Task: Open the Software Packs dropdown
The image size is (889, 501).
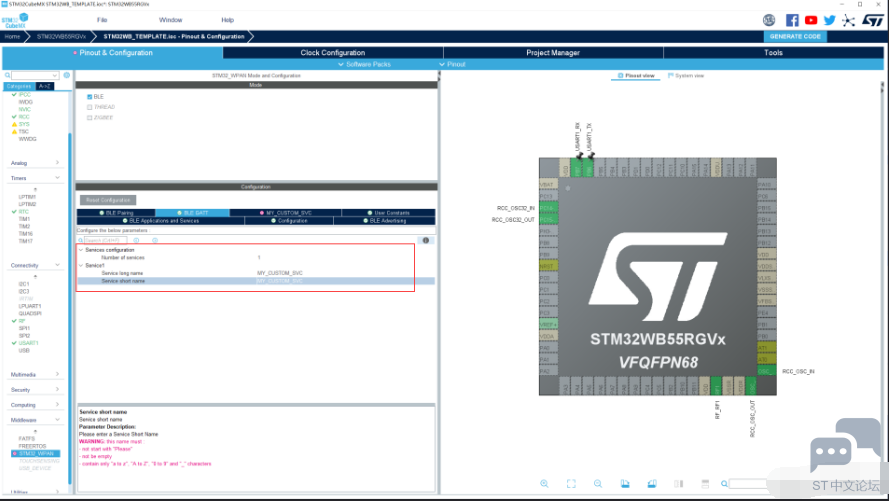Action: pos(365,65)
